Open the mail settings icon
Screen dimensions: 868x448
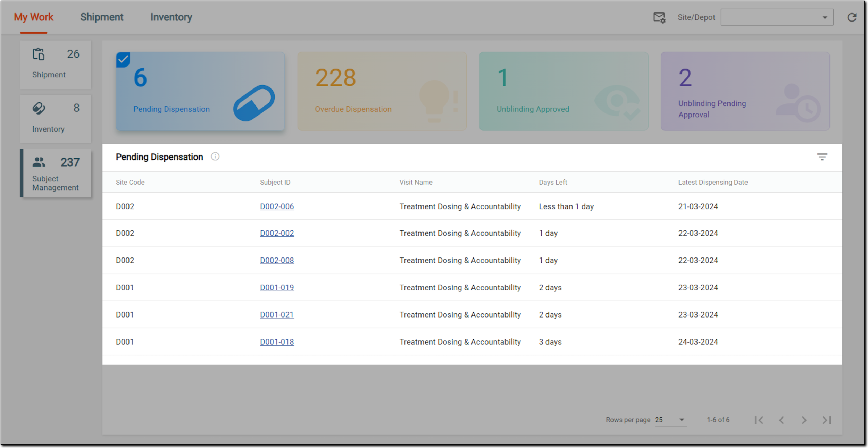click(x=659, y=17)
